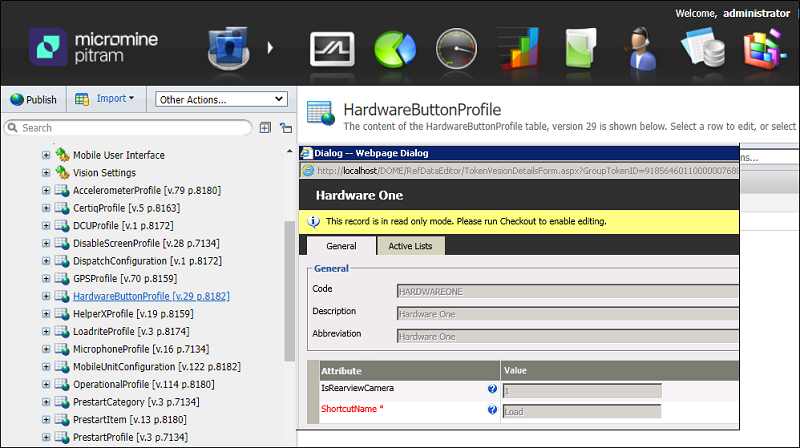The width and height of the screenshot is (800, 448).
Task: Switch to the Active Lists tab
Action: [x=411, y=246]
